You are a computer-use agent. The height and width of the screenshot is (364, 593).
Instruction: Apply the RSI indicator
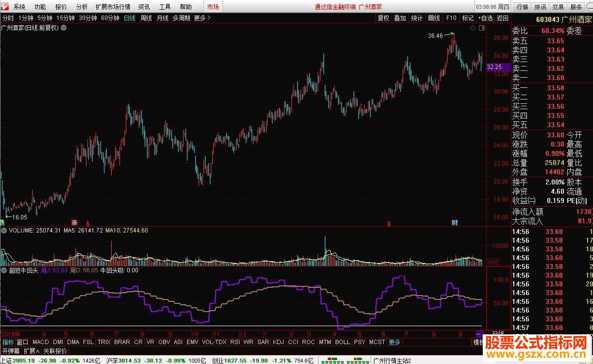235,342
